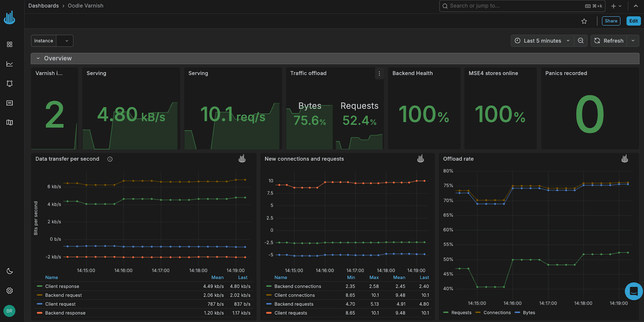Click the zoom out time range icon
Image resolution: width=644 pixels, height=322 pixels.
580,41
